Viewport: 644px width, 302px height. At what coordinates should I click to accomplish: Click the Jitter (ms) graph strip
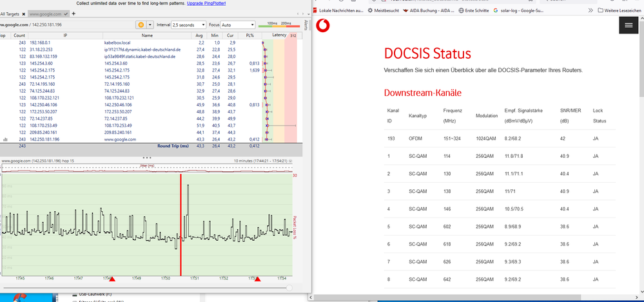(147, 169)
